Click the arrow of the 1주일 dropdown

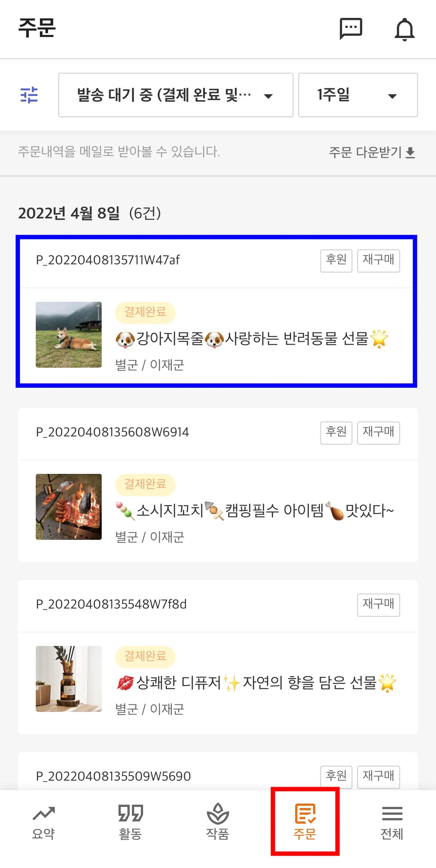pos(392,96)
